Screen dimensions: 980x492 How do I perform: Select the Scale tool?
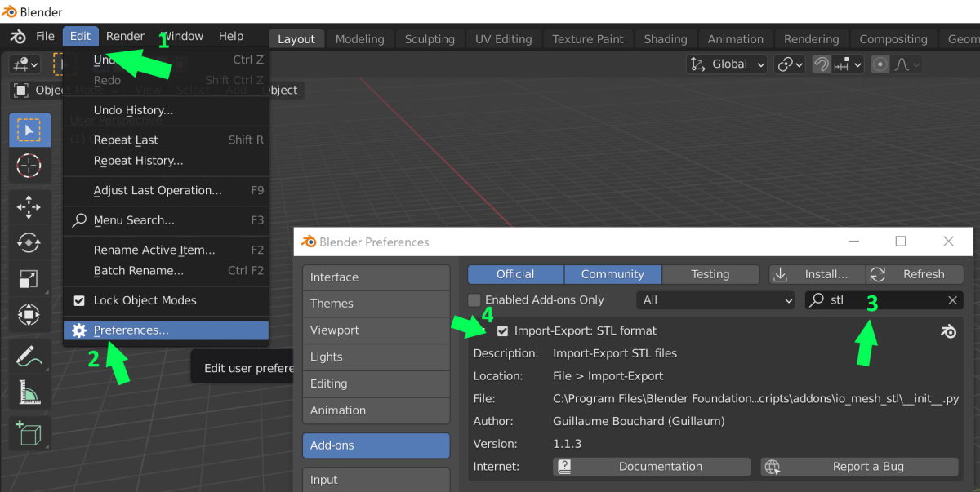point(29,278)
